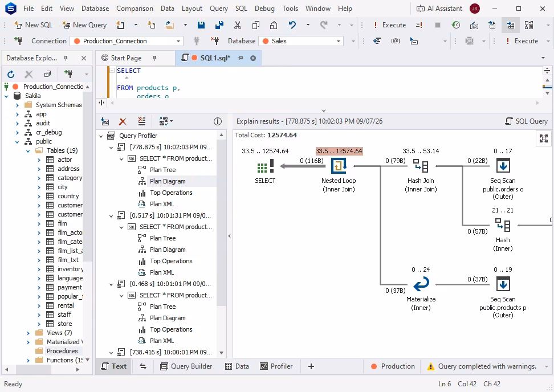Open Top Operations under 0.517 s result
Image resolution: width=554 pixels, height=392 pixels.
click(x=171, y=262)
